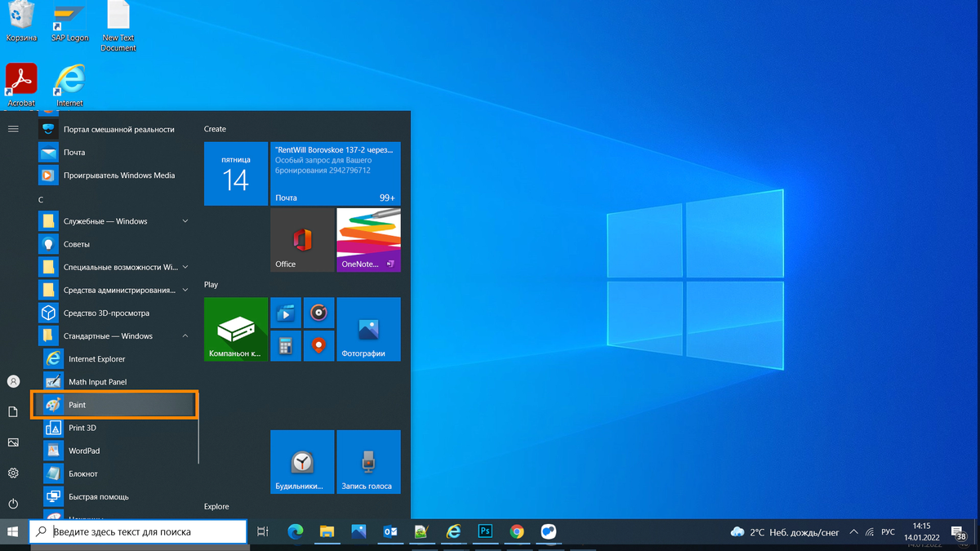This screenshot has height=551, width=980.
Task: Open File Explorer from taskbar
Action: tap(327, 532)
